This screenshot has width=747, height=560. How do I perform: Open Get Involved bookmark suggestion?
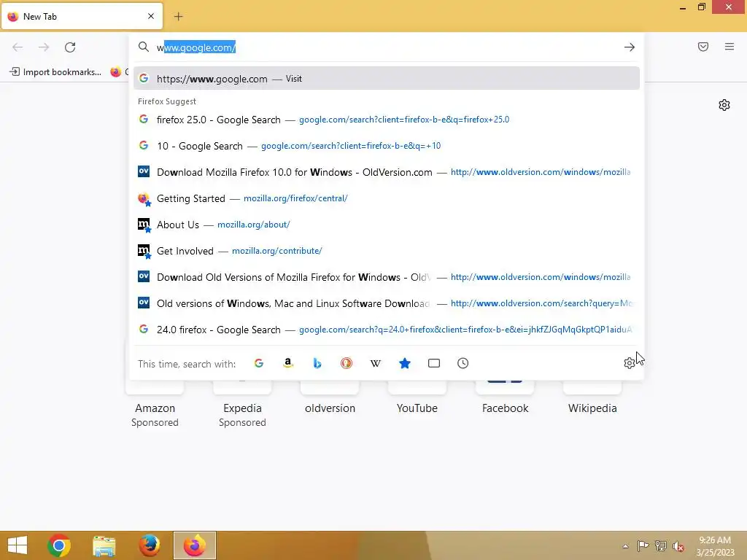[387, 251]
